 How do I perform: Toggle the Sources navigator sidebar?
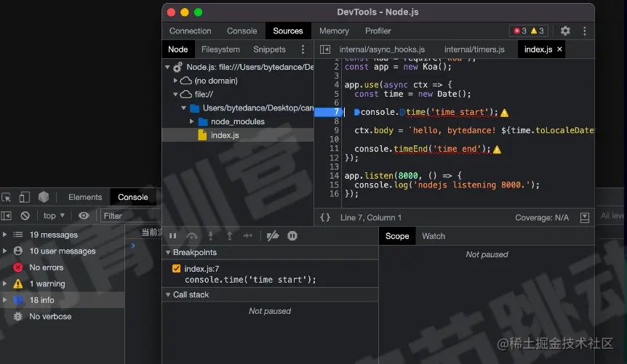[x=325, y=49]
